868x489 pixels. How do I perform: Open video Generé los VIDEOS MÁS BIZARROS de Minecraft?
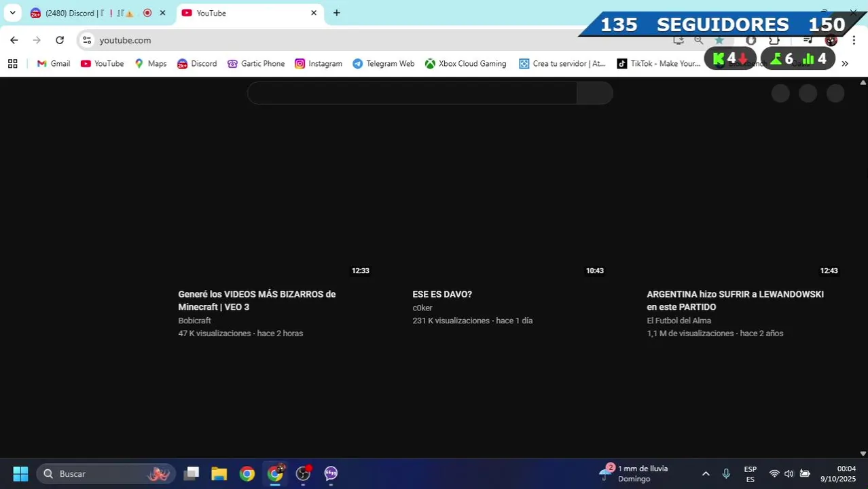click(257, 300)
